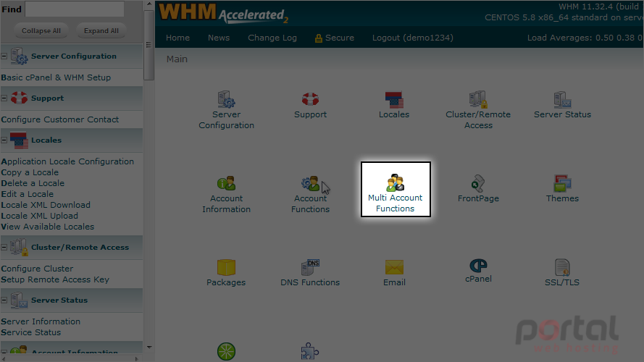Open Locale XML Upload link
Screen dimensions: 644x362
coord(39,216)
